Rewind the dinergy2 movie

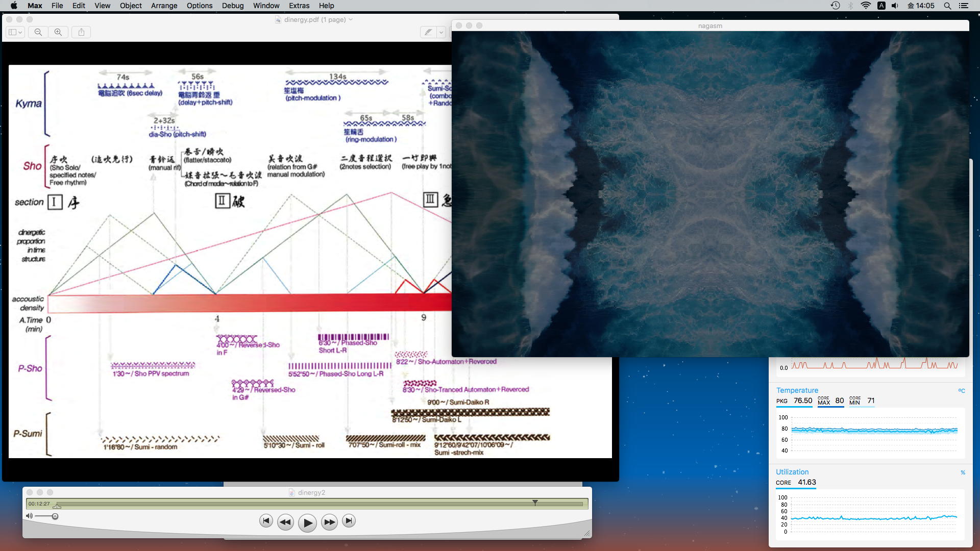click(x=285, y=522)
